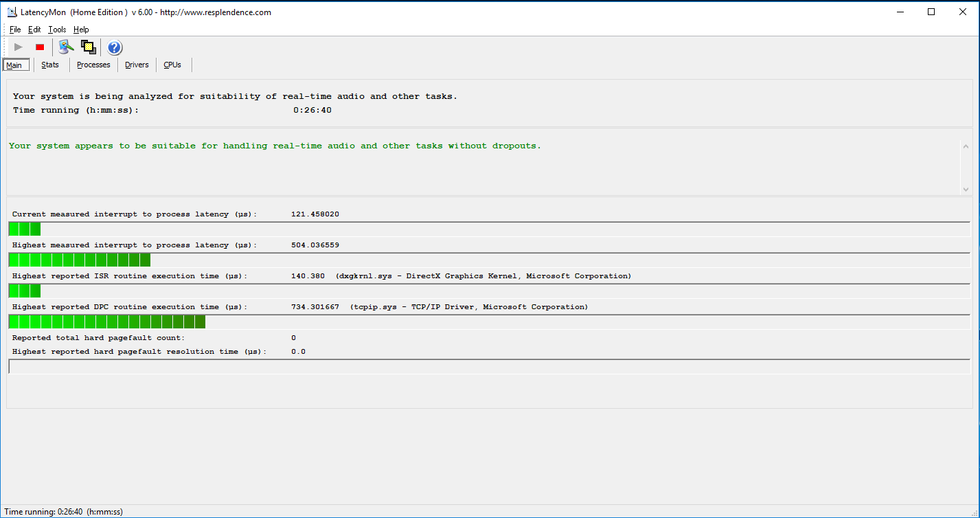980x518 pixels.
Task: Minimize the LatencyMon window
Action: [900, 12]
